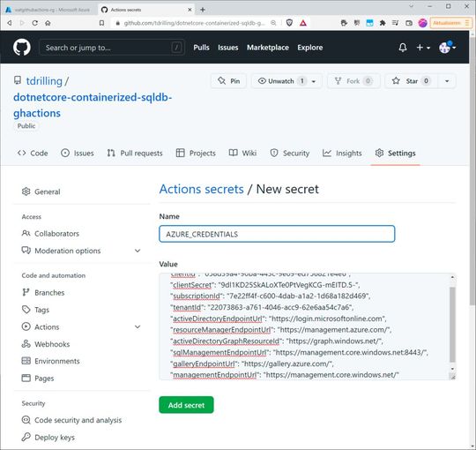Click the orange Aktualisieren update button
Viewport: 476px width, 450px height.
click(450, 23)
